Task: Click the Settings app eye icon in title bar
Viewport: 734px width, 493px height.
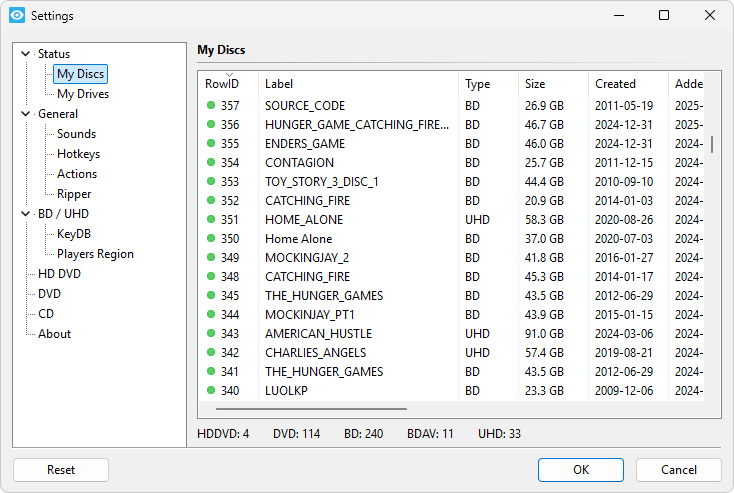Action: (17, 15)
